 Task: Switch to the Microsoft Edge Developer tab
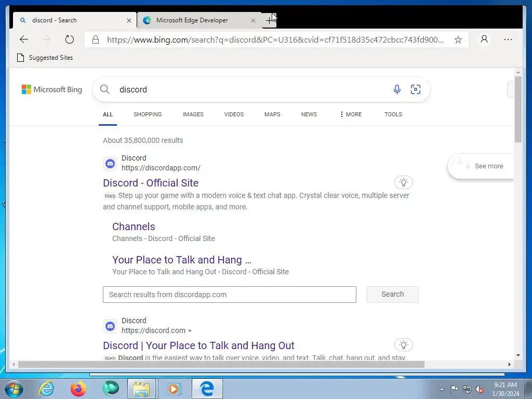(x=199, y=20)
